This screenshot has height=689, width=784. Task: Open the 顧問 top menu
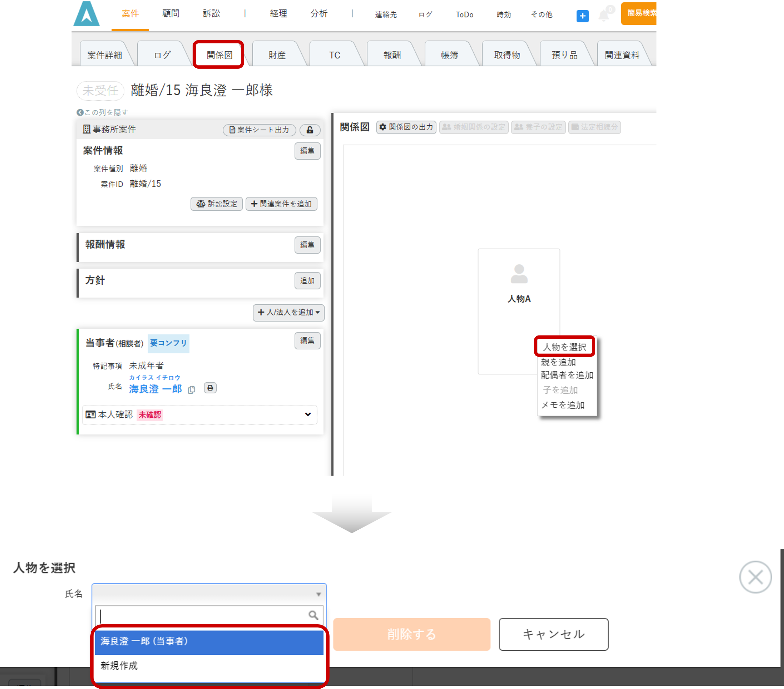pyautogui.click(x=171, y=14)
